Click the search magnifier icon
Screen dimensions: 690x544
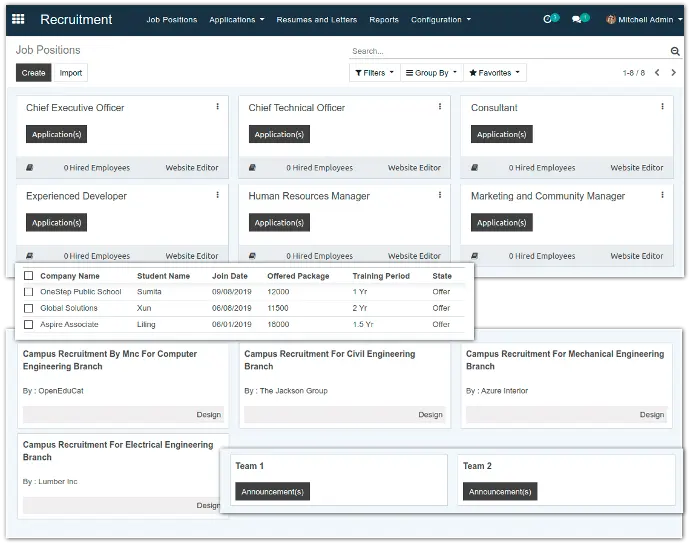[x=675, y=51]
